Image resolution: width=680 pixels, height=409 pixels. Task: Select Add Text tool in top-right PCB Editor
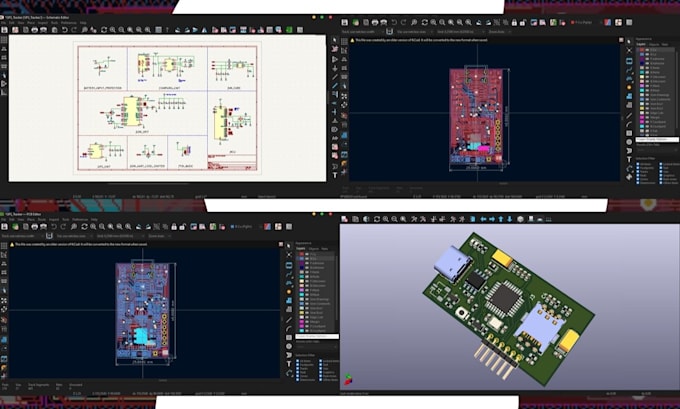pos(629,159)
